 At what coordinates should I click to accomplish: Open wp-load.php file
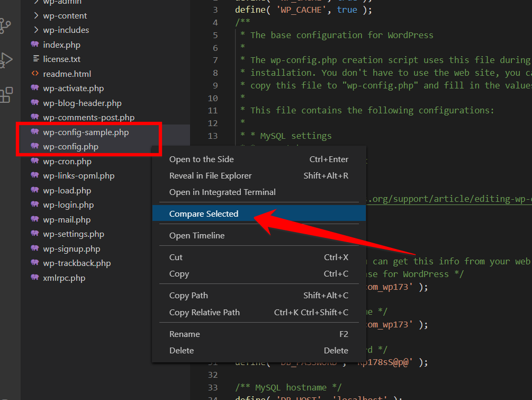point(67,191)
